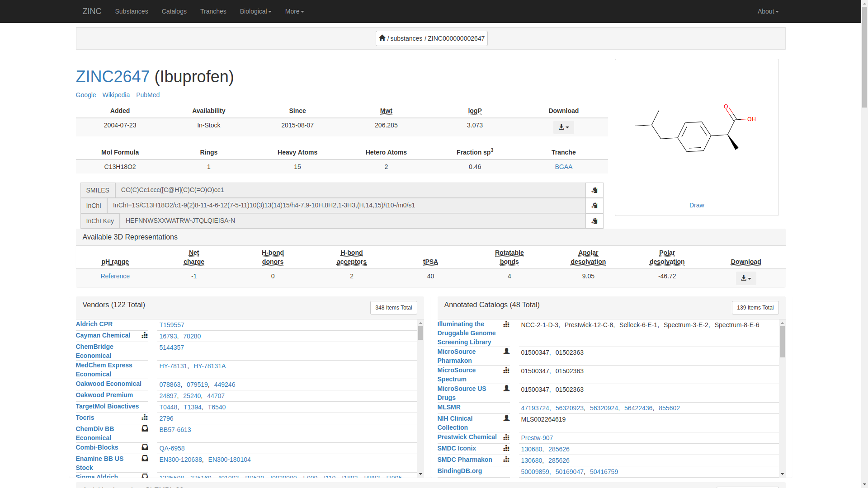Open the 3D representations Download dropdown

(x=745, y=278)
